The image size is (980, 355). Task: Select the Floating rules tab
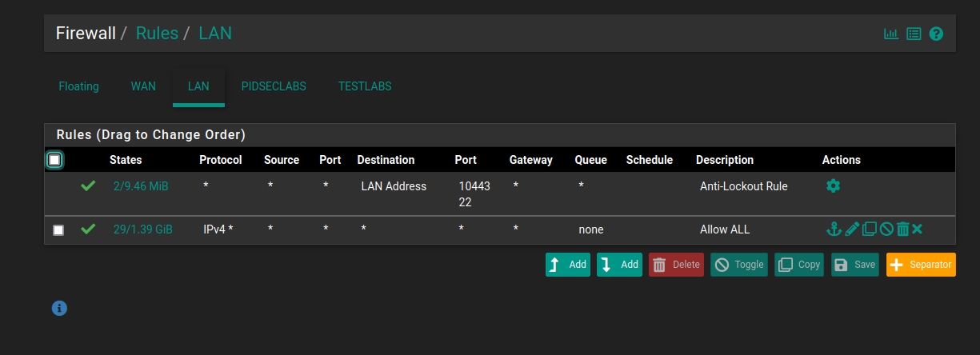[x=78, y=86]
